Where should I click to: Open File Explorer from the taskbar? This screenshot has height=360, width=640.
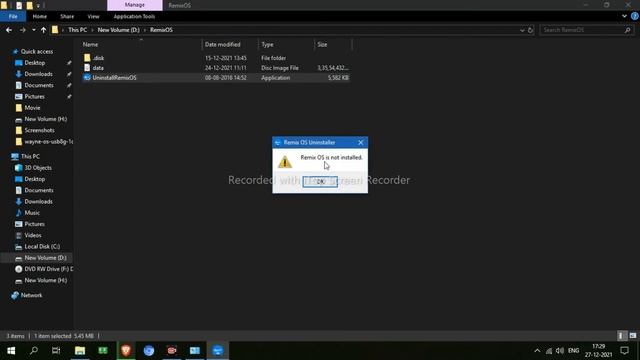coord(80,351)
